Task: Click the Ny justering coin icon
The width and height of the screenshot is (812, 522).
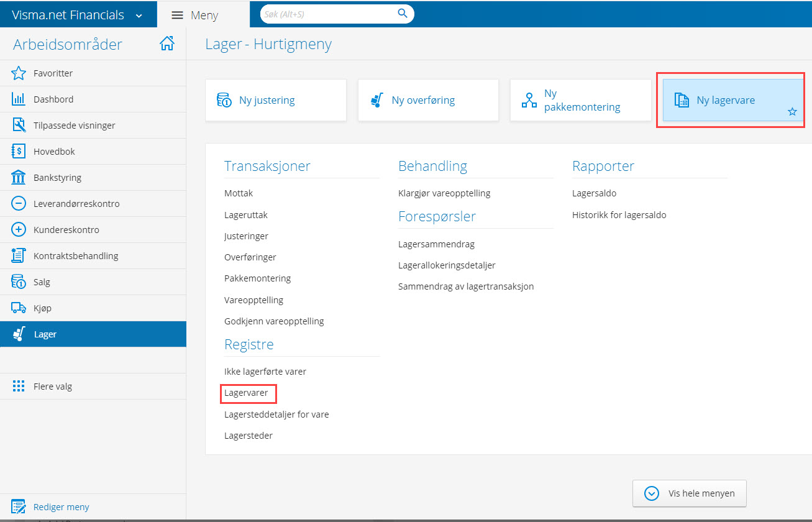Action: click(224, 100)
